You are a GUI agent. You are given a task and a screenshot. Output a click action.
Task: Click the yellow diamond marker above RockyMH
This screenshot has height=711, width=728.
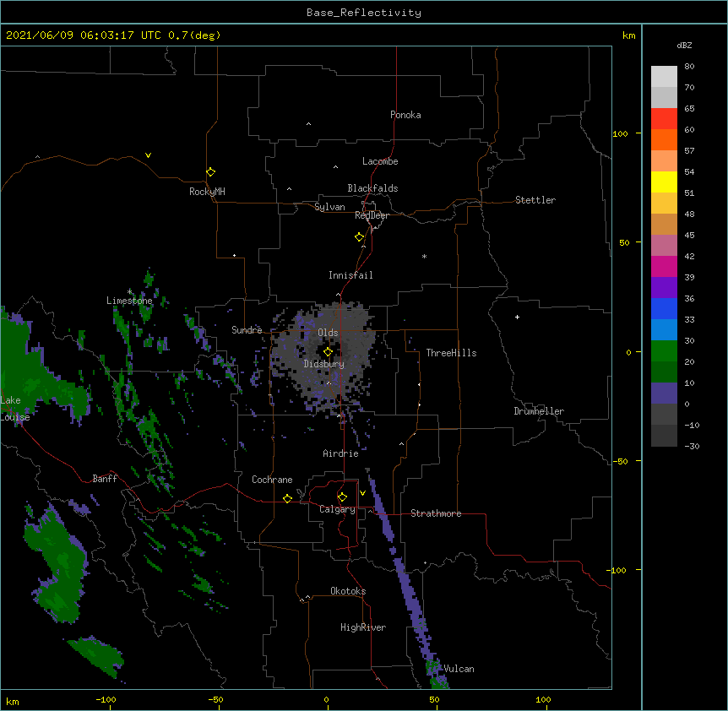point(210,172)
